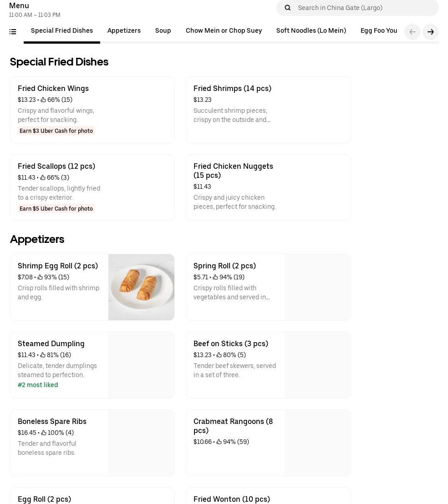Click Earn $5 Uber Cash for photo badge
The height and width of the screenshot is (504, 448).
coord(56,209)
